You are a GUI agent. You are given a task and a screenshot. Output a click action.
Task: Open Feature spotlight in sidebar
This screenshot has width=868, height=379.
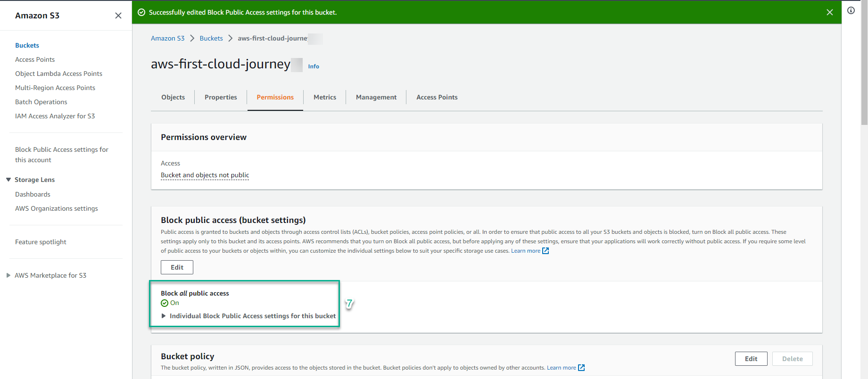(x=41, y=242)
